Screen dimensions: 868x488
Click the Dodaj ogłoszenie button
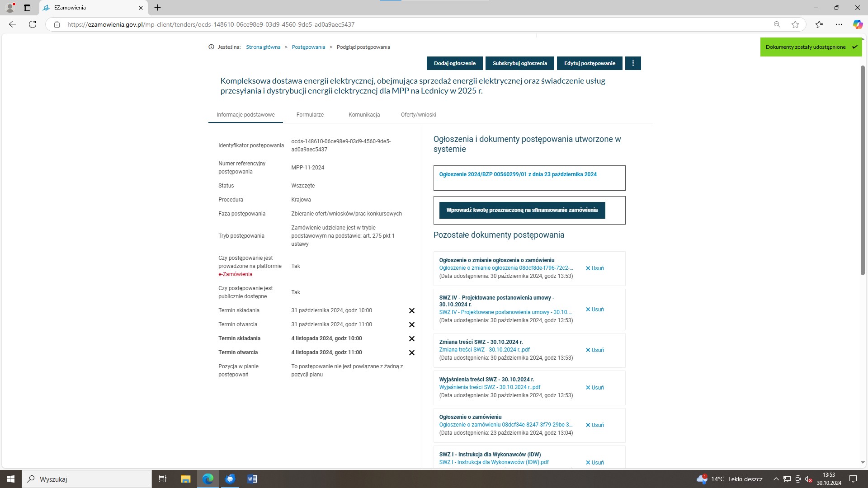pyautogui.click(x=454, y=63)
